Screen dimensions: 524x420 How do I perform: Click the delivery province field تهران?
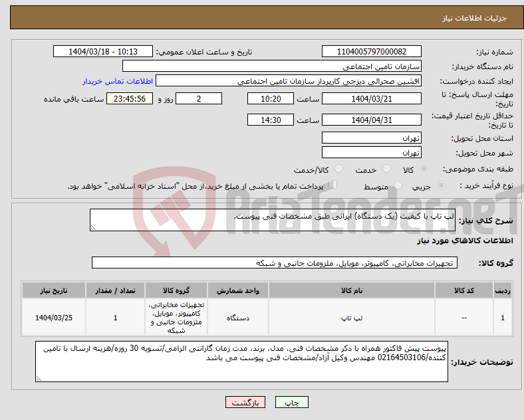coord(372,138)
